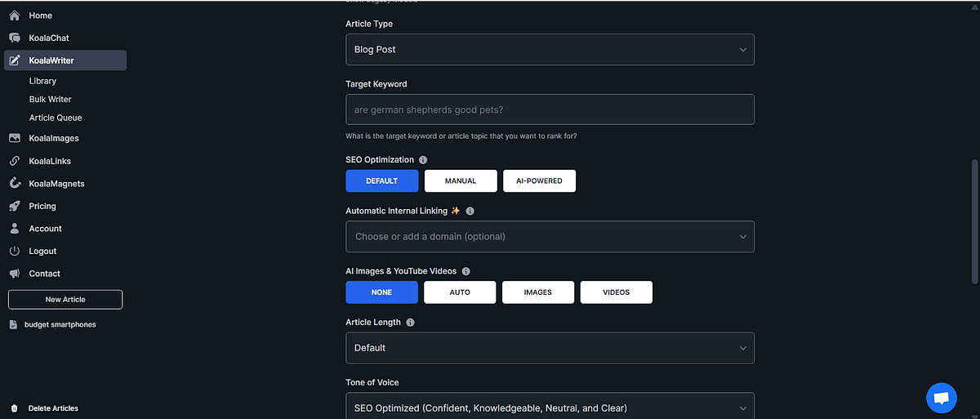Open the budget smartphones article
Image resolution: width=980 pixels, height=419 pixels.
(60, 324)
